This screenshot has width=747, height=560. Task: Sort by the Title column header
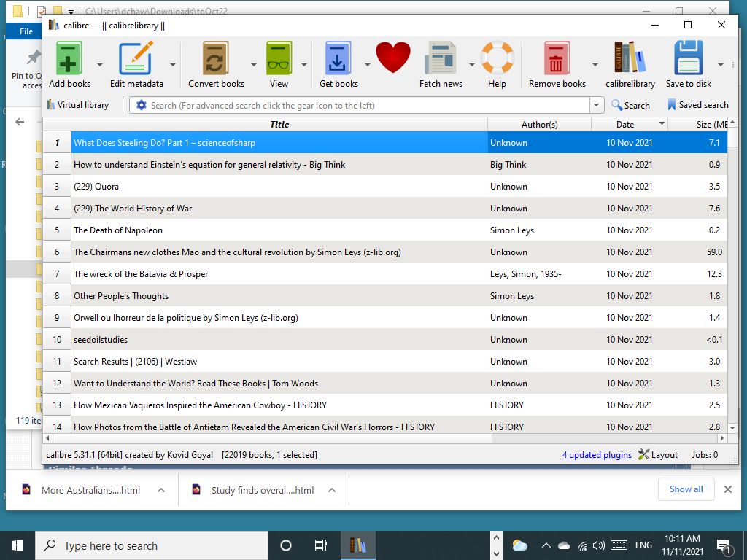coord(279,124)
